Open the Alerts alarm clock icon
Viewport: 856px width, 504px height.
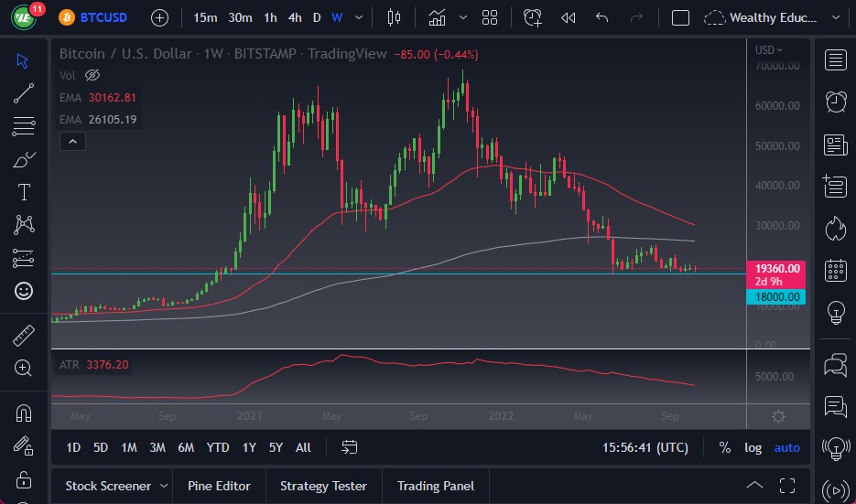[x=835, y=102]
